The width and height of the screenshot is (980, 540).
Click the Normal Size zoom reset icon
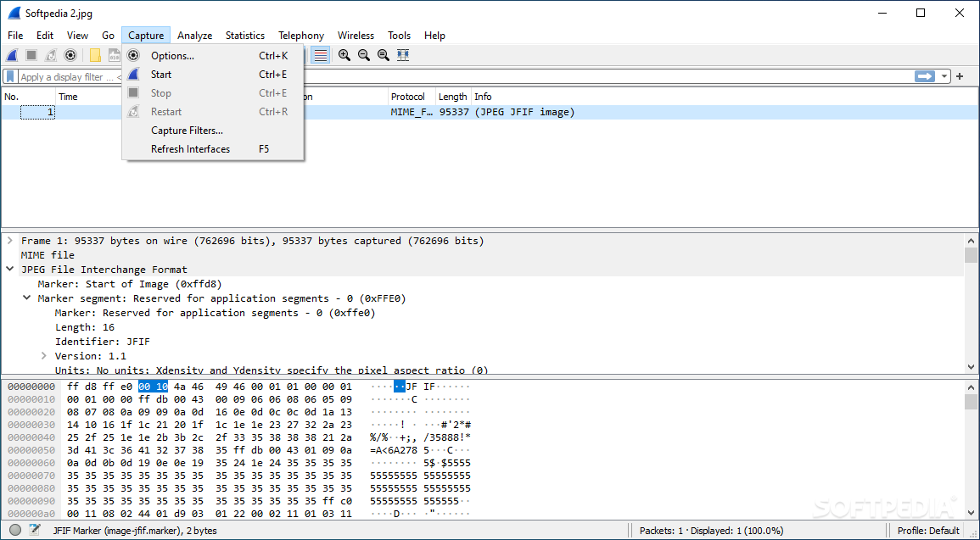click(384, 55)
